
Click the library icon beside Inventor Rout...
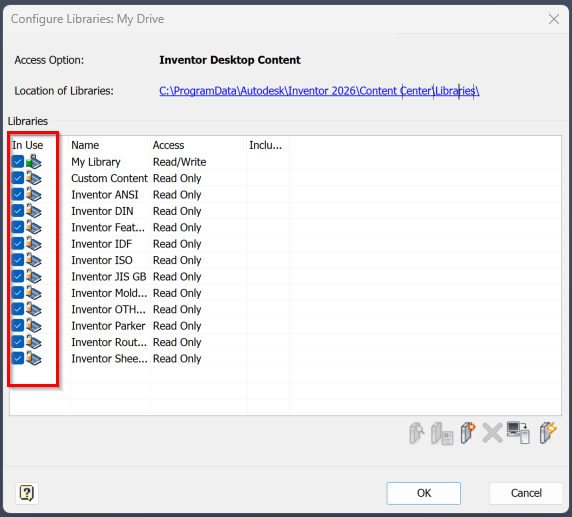pos(34,342)
